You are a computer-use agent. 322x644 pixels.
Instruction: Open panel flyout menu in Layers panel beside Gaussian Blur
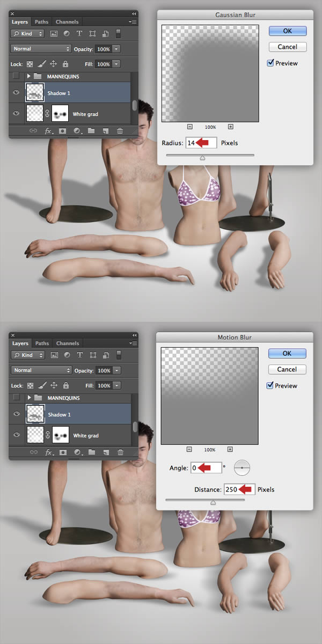click(x=133, y=22)
